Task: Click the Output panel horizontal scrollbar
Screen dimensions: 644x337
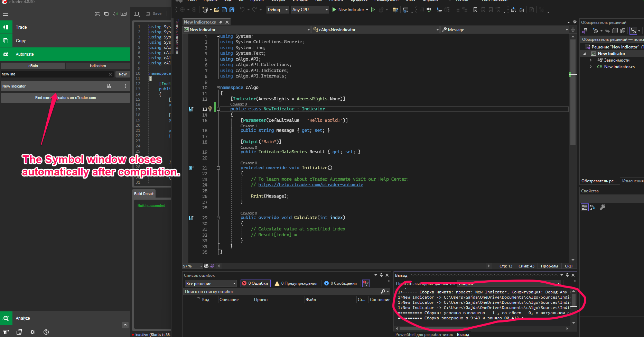Action: pyautogui.click(x=482, y=328)
